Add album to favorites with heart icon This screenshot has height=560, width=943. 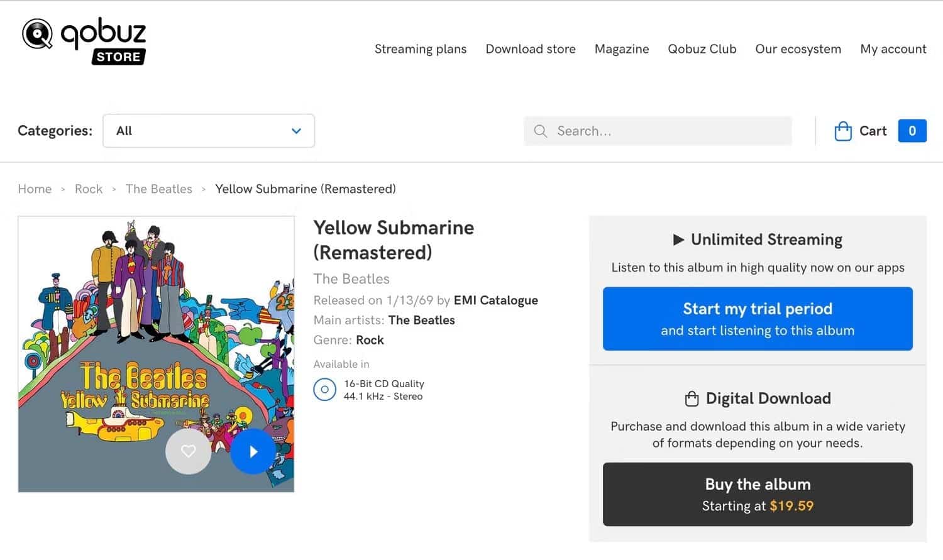coord(188,451)
